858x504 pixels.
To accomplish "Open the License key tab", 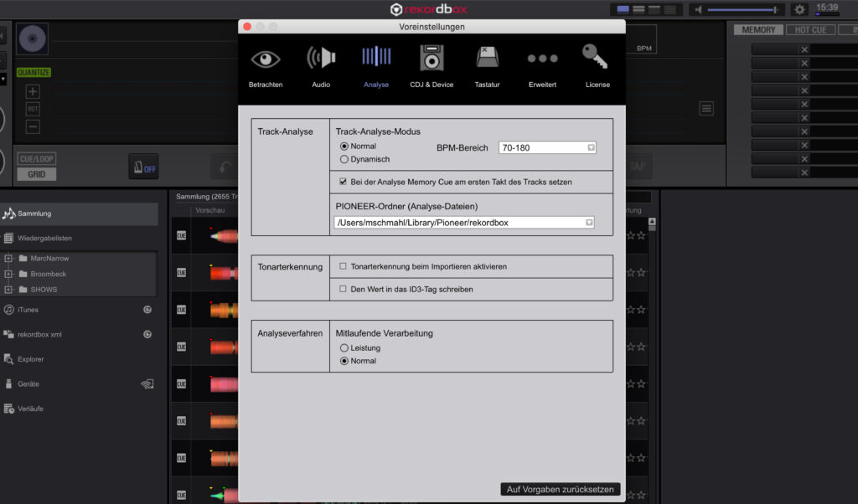I will tap(597, 67).
